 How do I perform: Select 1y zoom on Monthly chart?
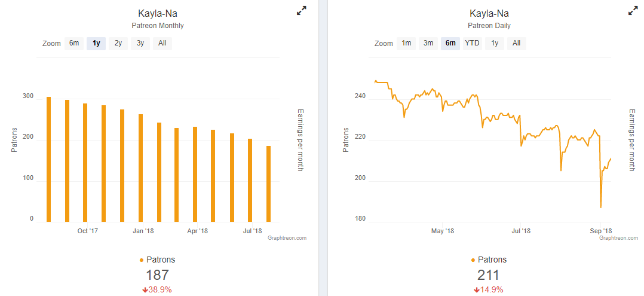[96, 43]
